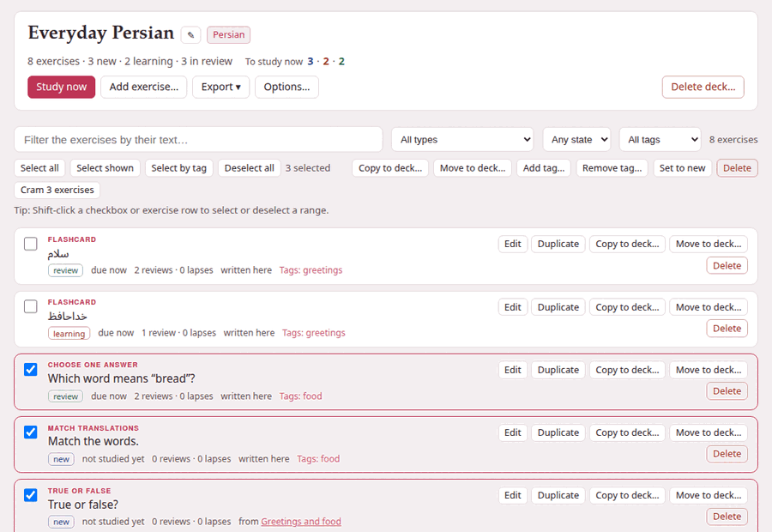Click Set to new button
This screenshot has width=772, height=532.
coord(682,168)
